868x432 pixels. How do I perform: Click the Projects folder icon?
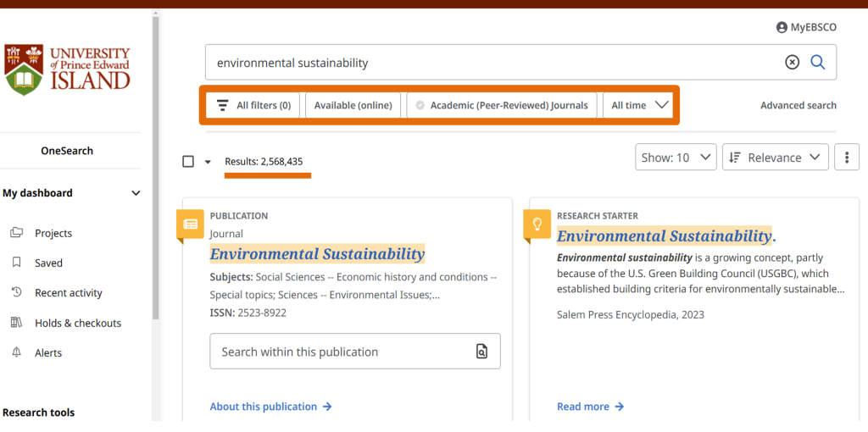[x=17, y=232]
